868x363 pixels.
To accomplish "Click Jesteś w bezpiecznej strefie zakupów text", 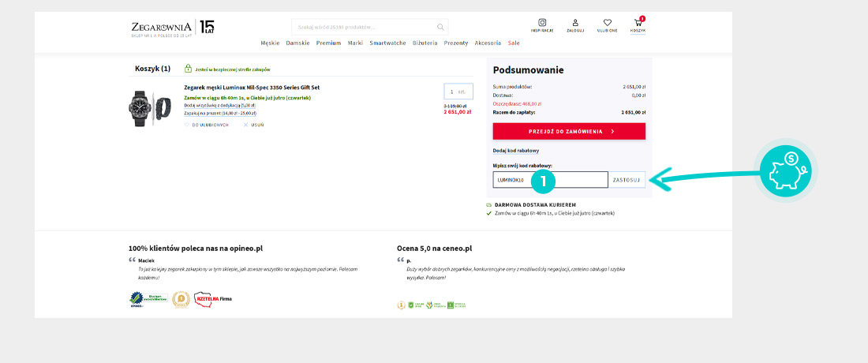I will [233, 69].
